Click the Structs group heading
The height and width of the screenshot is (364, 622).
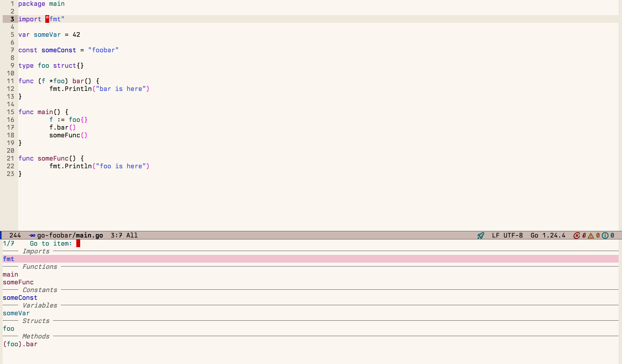pyautogui.click(x=36, y=321)
